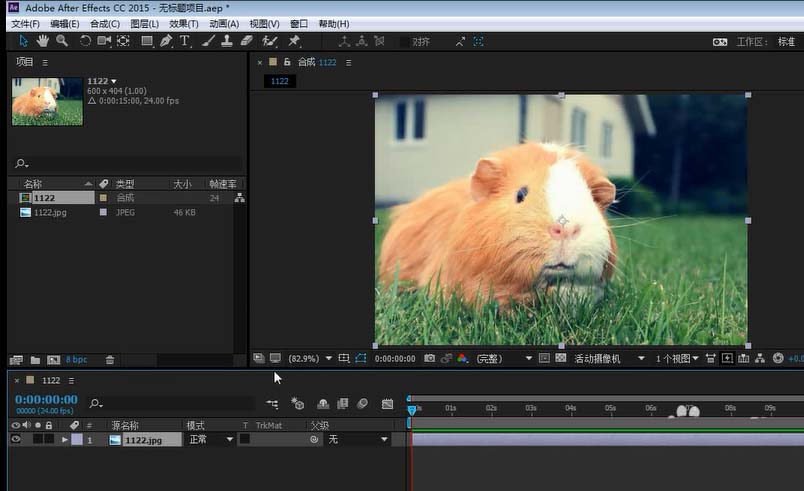Image resolution: width=804 pixels, height=491 pixels.
Task: Select the Rotation tool
Action: (85, 41)
